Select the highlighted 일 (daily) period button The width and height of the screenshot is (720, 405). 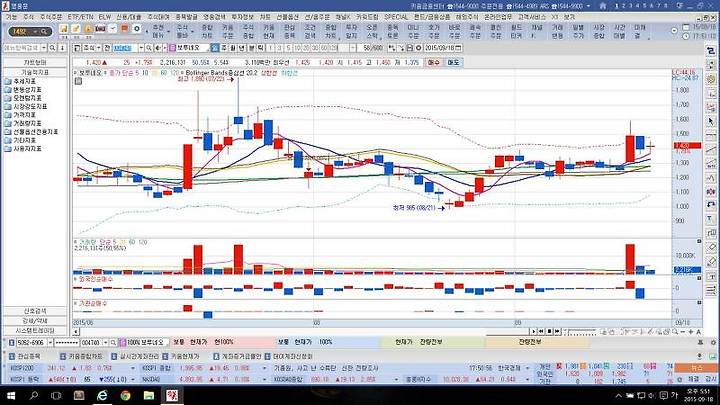click(x=215, y=48)
